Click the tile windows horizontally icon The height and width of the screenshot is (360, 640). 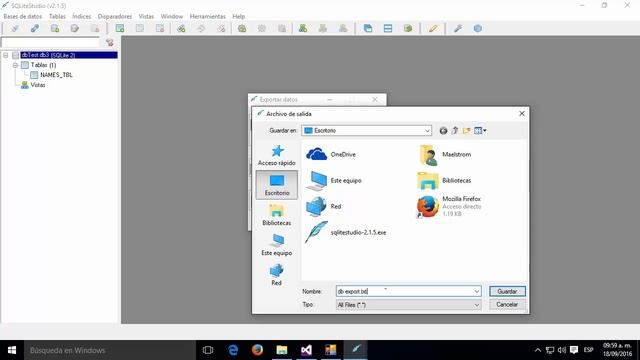coord(388,29)
